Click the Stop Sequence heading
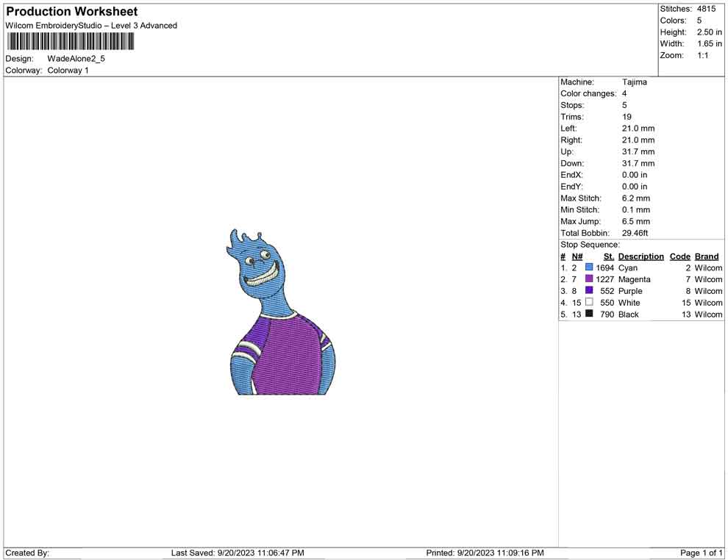The width and height of the screenshot is (728, 560). tap(590, 245)
